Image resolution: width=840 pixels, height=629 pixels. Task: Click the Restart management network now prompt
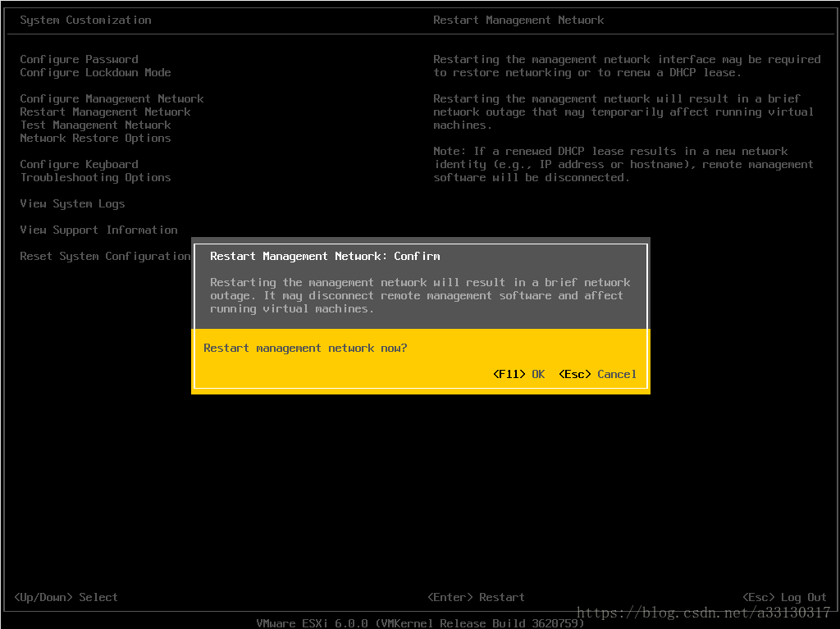point(305,348)
